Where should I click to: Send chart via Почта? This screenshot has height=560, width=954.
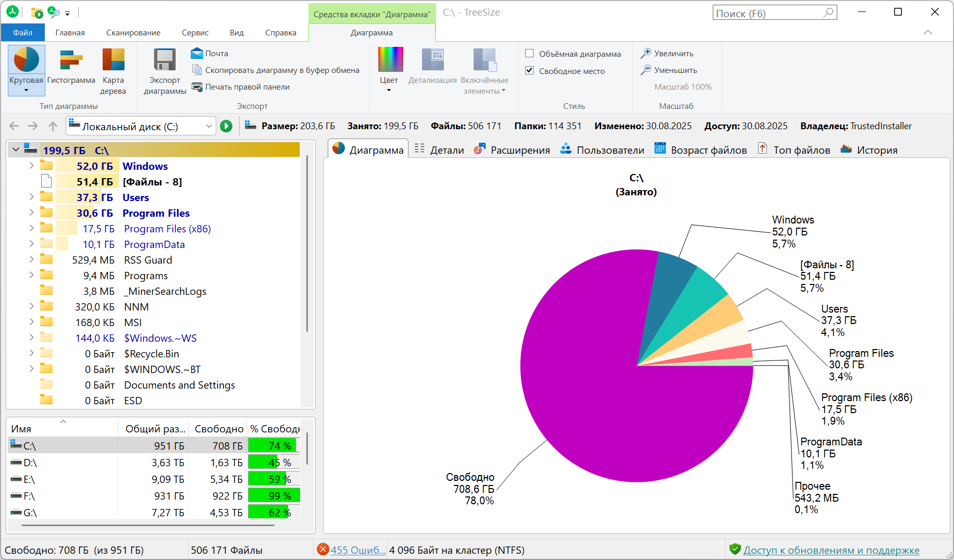210,53
